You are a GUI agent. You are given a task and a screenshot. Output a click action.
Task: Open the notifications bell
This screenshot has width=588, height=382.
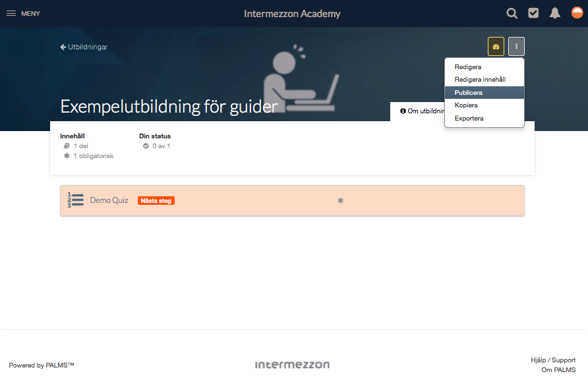[554, 13]
